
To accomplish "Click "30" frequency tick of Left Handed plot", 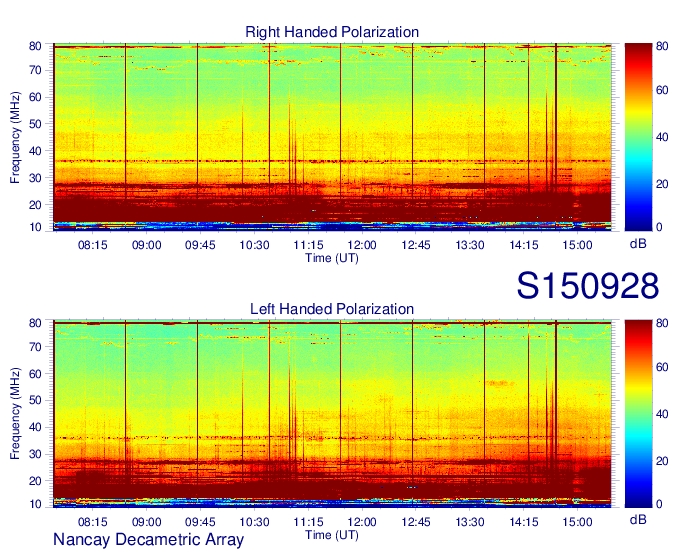I will tap(35, 454).
